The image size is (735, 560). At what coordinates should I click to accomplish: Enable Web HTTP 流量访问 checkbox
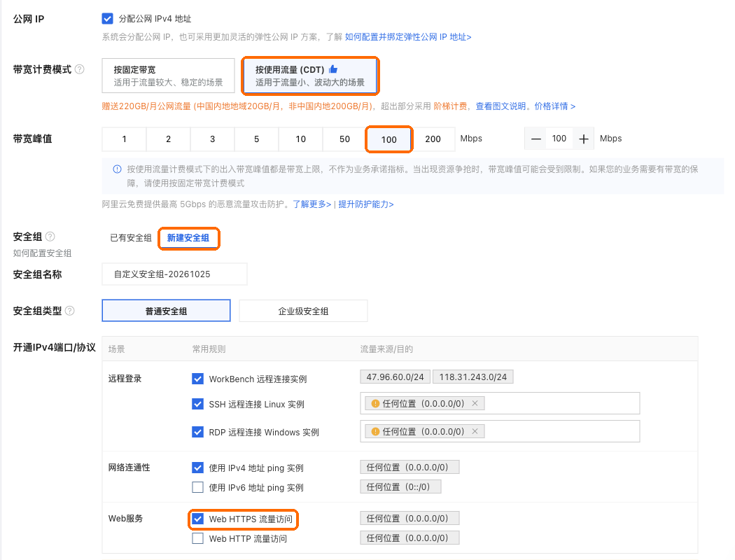coord(198,538)
